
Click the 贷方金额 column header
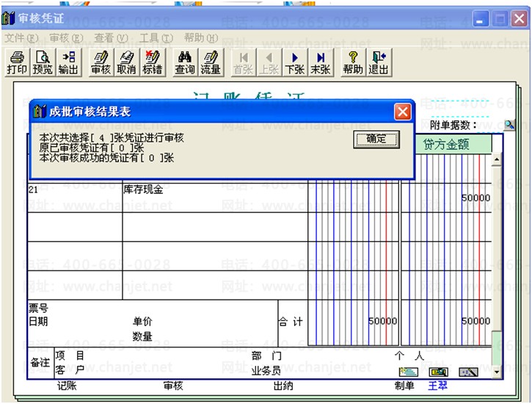pos(446,144)
